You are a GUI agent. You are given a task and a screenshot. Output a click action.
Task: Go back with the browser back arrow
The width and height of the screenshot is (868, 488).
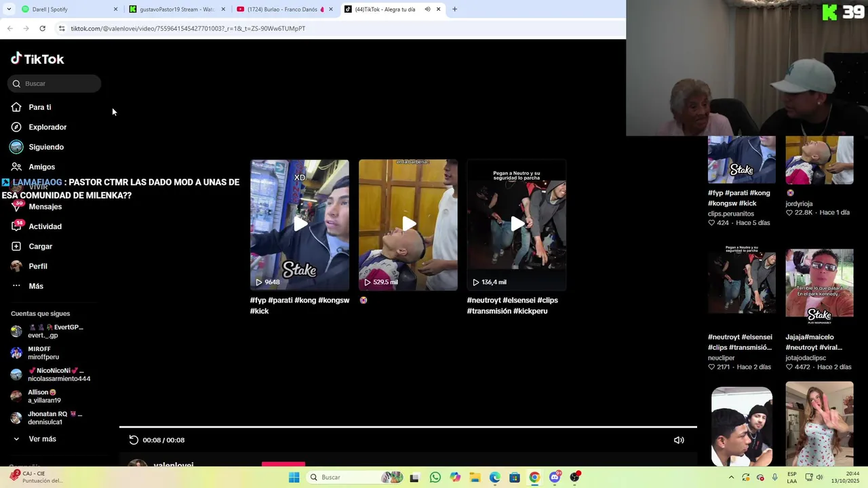[x=10, y=28]
